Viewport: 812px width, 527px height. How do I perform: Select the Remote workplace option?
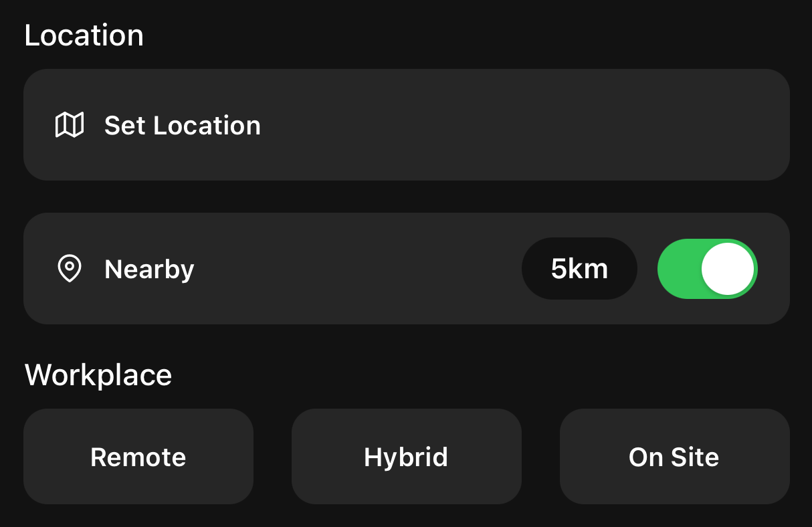point(138,457)
